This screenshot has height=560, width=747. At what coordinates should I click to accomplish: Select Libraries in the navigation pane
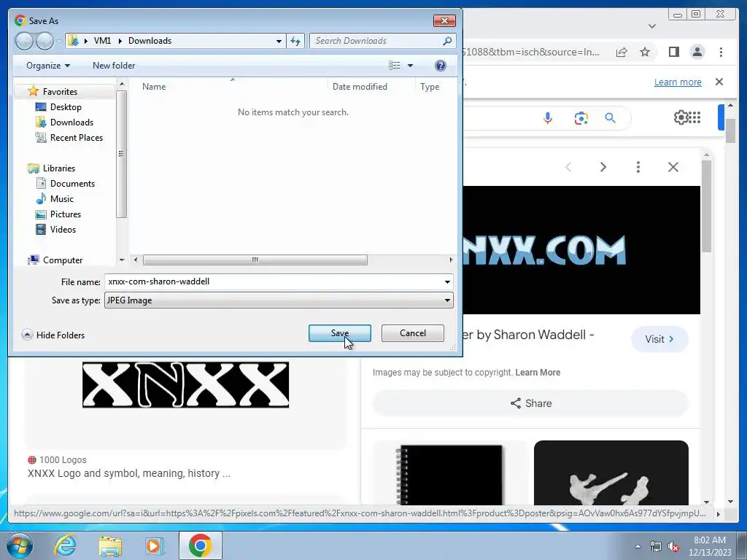click(x=58, y=168)
